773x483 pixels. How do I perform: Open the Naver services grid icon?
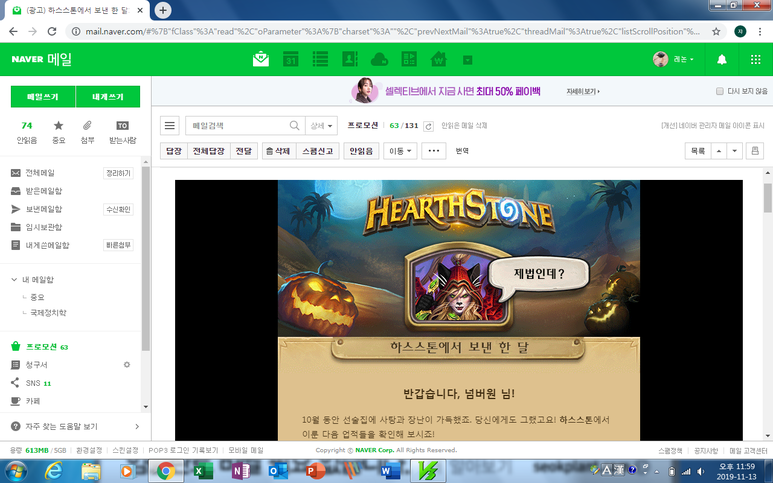click(x=755, y=60)
